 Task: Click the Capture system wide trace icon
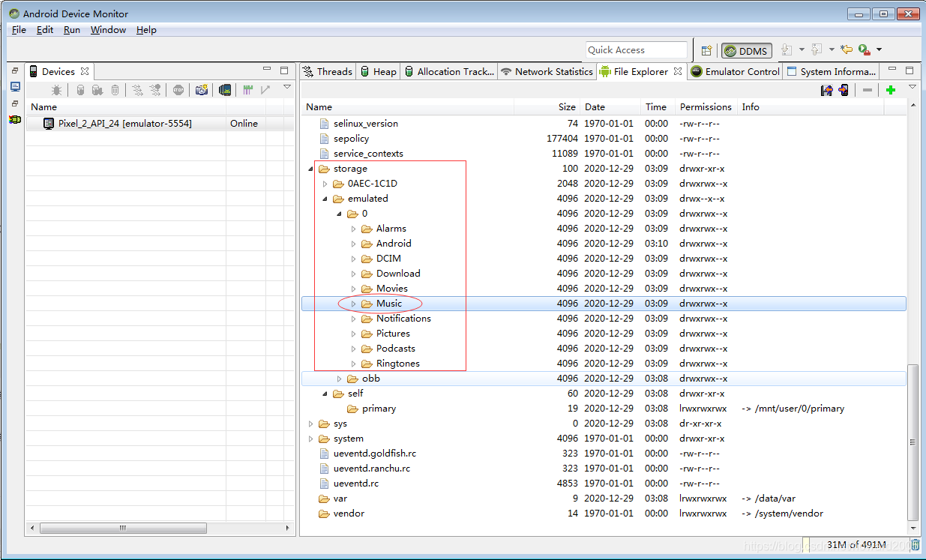(247, 90)
